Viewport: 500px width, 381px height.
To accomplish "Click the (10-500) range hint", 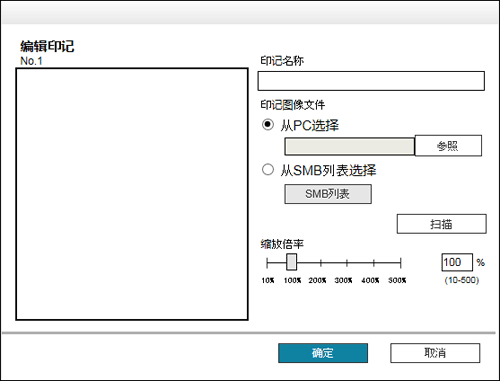I will point(462,280).
